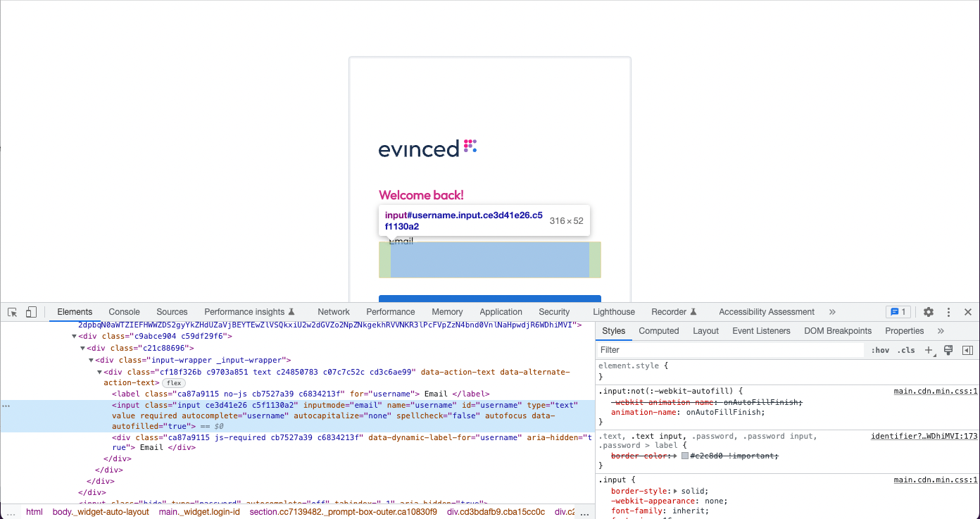Close the DevTools panel

968,312
